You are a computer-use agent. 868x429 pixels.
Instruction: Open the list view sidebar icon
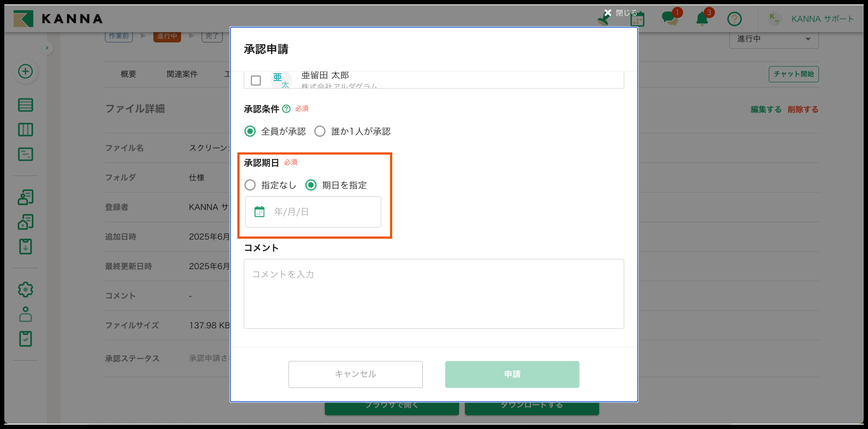[25, 105]
